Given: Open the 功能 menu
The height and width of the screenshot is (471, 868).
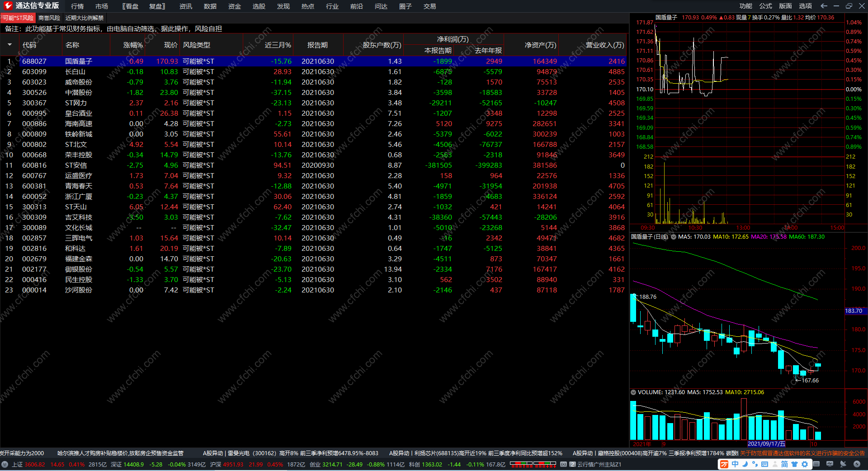Looking at the screenshot, I should [746, 6].
